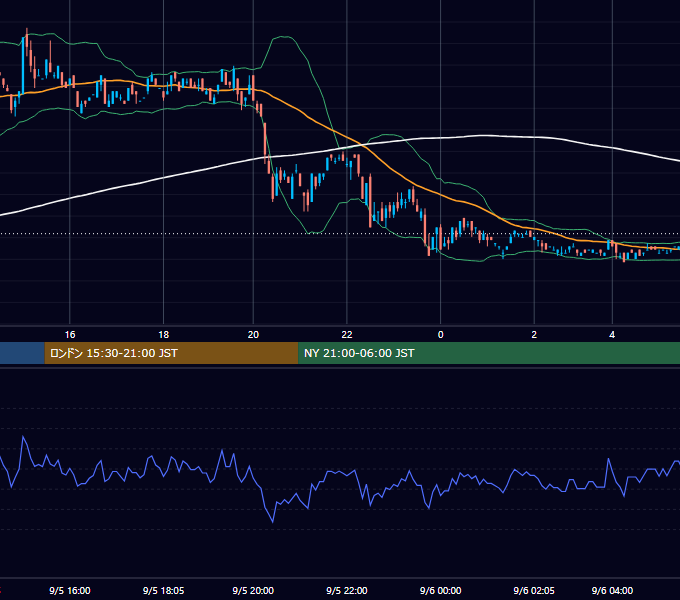Click the 0 hour label on chart axis
The height and width of the screenshot is (600, 680).
[441, 335]
